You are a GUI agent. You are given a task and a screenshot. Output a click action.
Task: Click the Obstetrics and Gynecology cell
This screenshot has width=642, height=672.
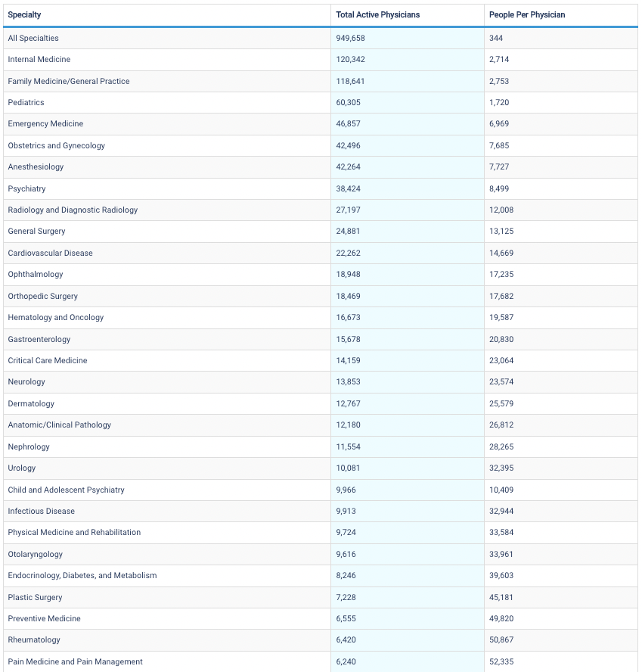pyautogui.click(x=57, y=145)
